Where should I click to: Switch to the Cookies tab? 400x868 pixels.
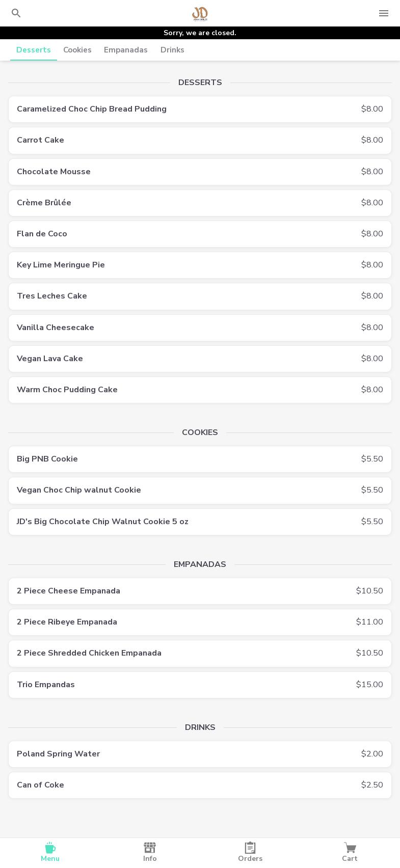click(x=77, y=50)
